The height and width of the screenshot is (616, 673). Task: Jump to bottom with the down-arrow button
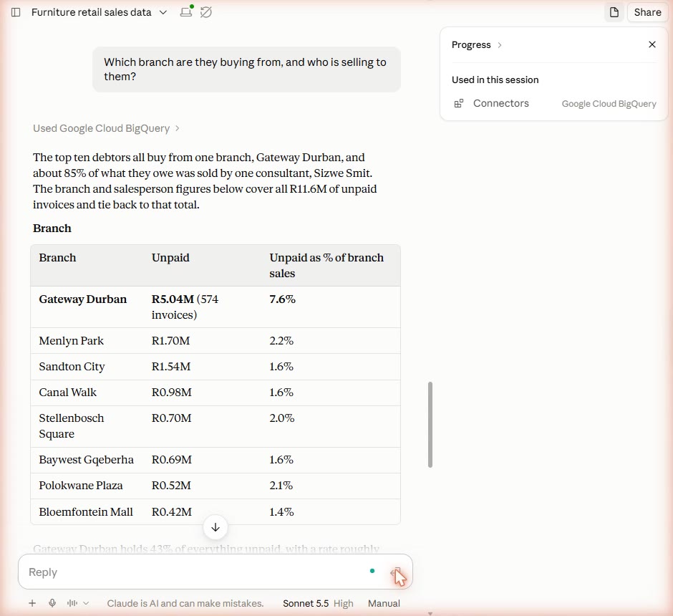click(216, 527)
